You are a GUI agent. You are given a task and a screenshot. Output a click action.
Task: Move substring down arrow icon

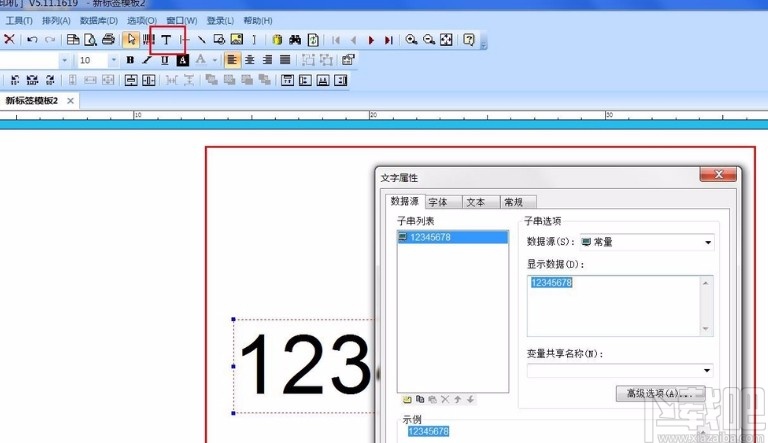point(470,399)
